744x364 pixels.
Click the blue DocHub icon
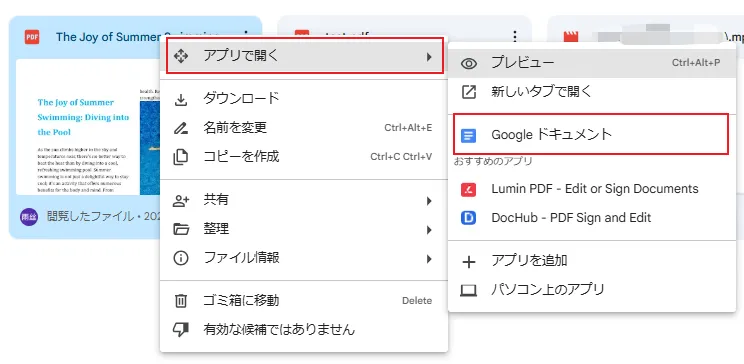pos(468,218)
